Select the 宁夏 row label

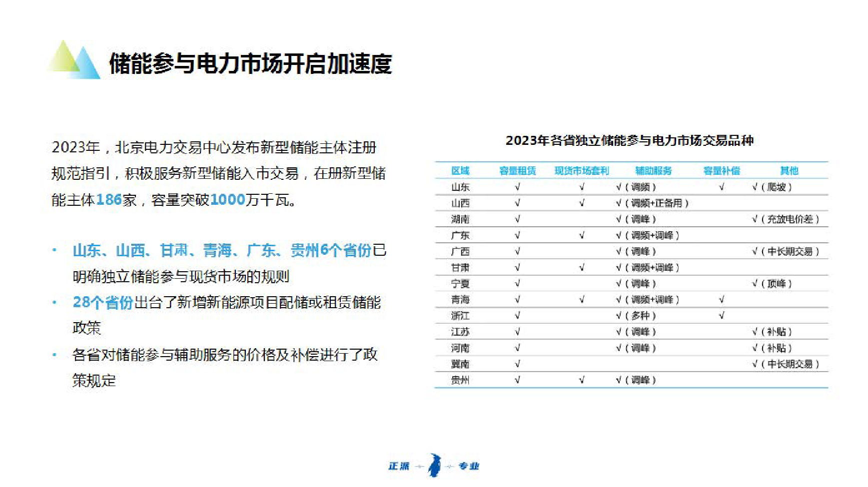point(460,283)
